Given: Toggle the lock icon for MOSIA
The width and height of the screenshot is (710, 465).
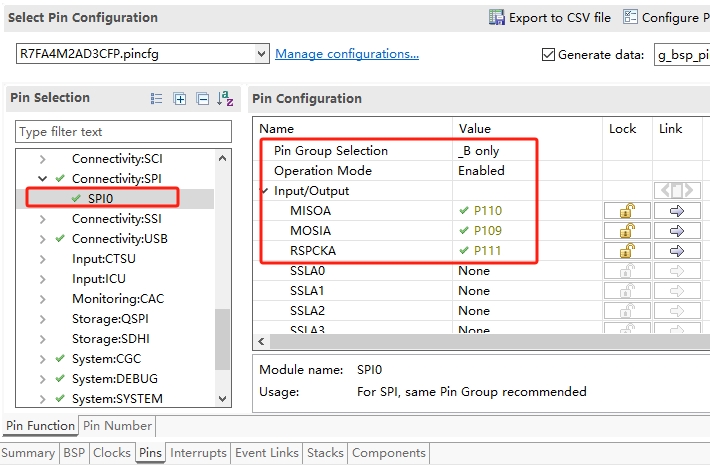Looking at the screenshot, I should coord(627,231).
